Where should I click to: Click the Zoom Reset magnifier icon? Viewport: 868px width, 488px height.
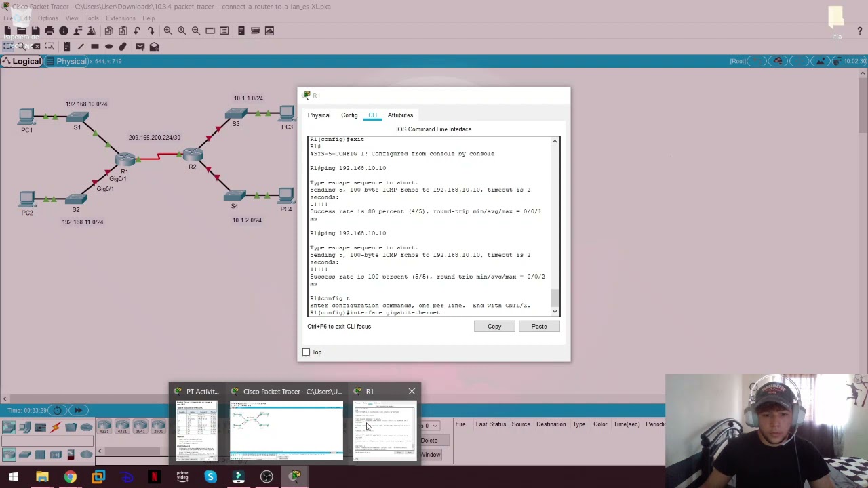click(x=182, y=30)
